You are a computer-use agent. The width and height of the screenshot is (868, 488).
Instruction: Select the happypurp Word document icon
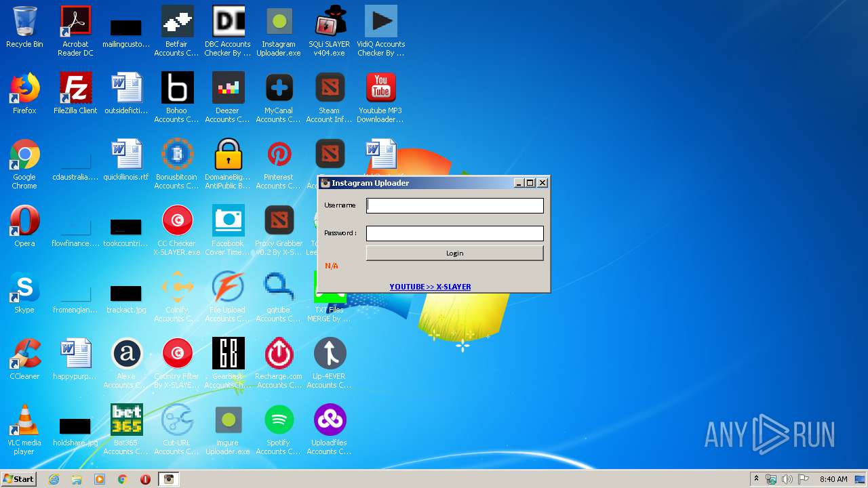(x=75, y=359)
